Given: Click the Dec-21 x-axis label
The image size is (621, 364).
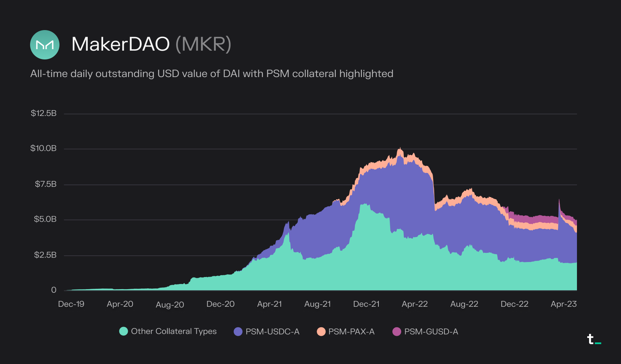Looking at the screenshot, I should 366,304.
